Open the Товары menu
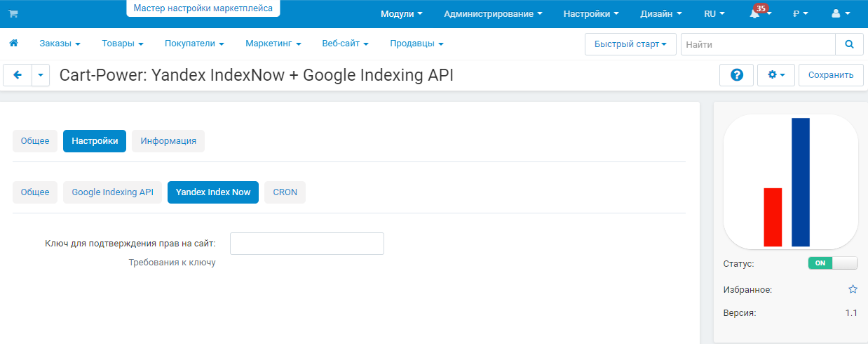868x344 pixels. (x=123, y=44)
